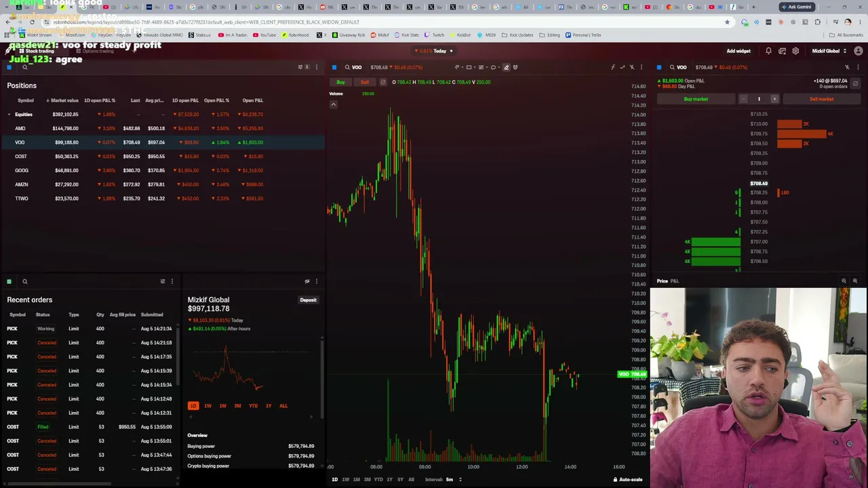
Task: Select the AMD row in Positions
Action: 163,128
